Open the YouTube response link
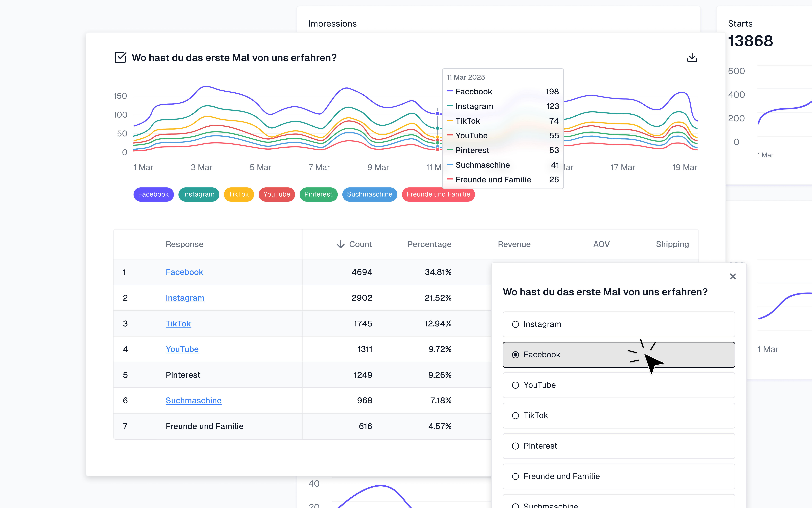Viewport: 812px width, 508px height. click(182, 349)
